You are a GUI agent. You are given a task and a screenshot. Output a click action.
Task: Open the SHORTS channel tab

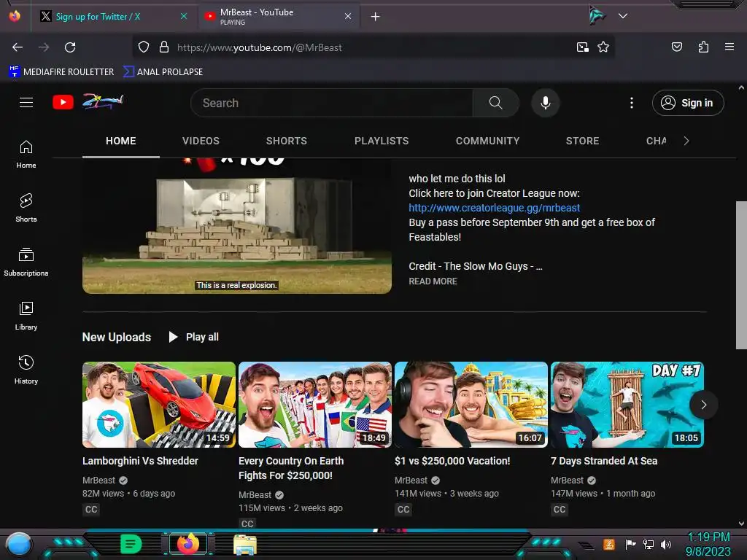[x=286, y=141]
